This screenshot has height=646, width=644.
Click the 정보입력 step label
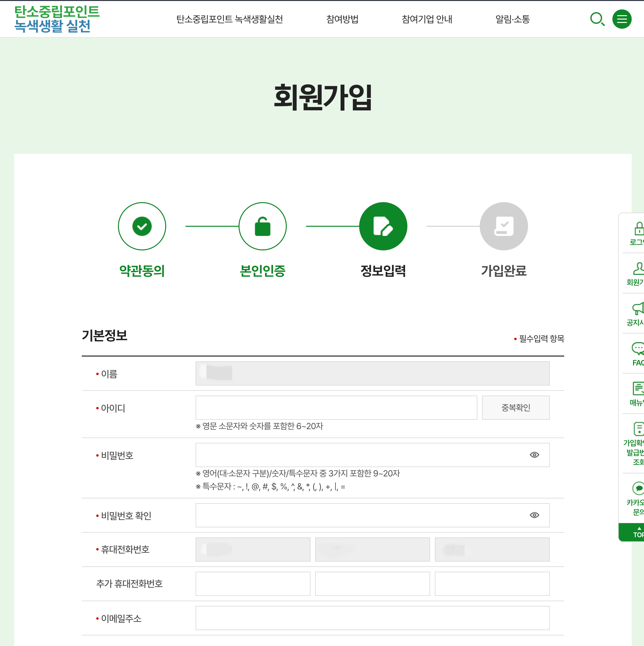click(383, 270)
